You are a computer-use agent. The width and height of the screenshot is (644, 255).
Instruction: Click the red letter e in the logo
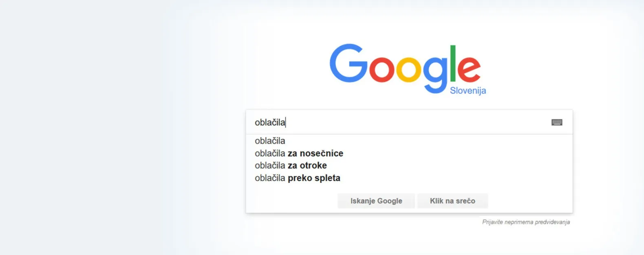pyautogui.click(x=468, y=69)
